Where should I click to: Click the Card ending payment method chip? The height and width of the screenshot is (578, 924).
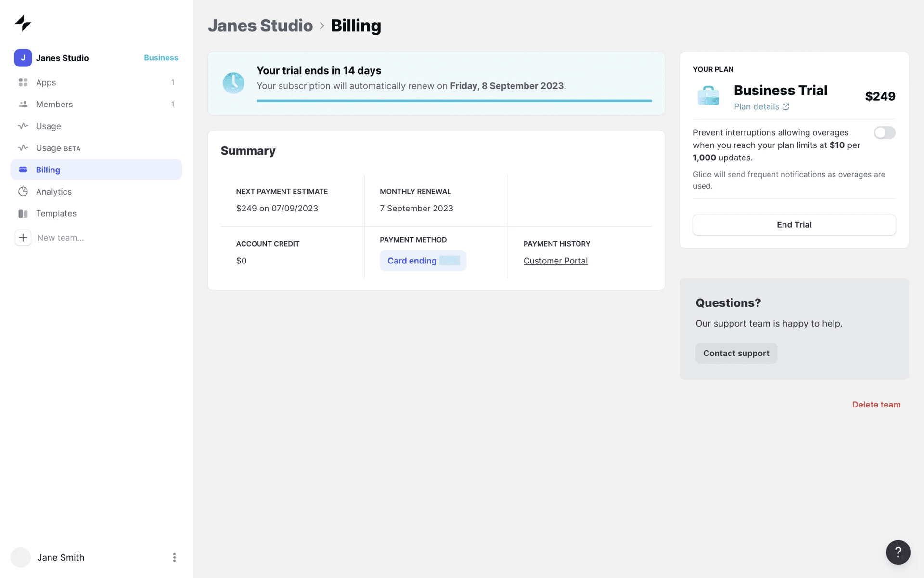pyautogui.click(x=423, y=261)
